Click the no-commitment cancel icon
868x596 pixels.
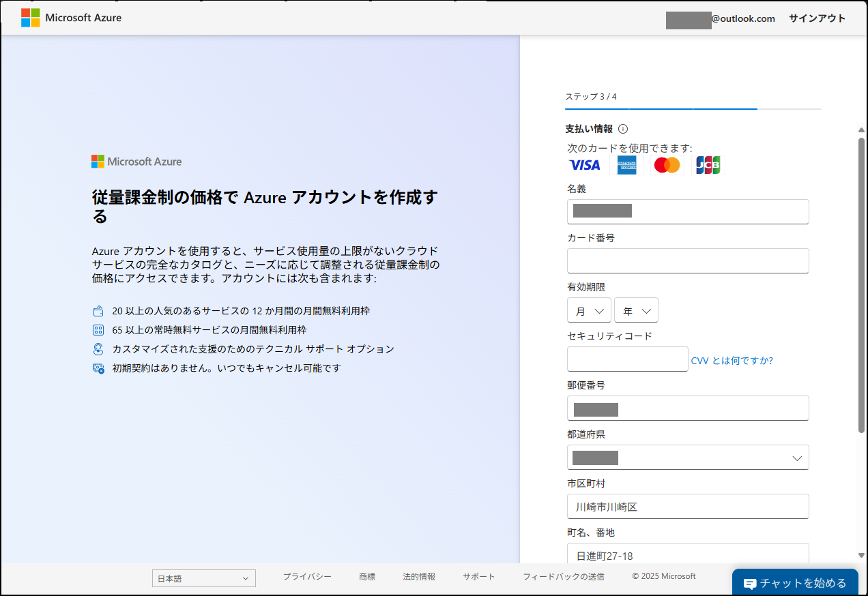pyautogui.click(x=98, y=368)
